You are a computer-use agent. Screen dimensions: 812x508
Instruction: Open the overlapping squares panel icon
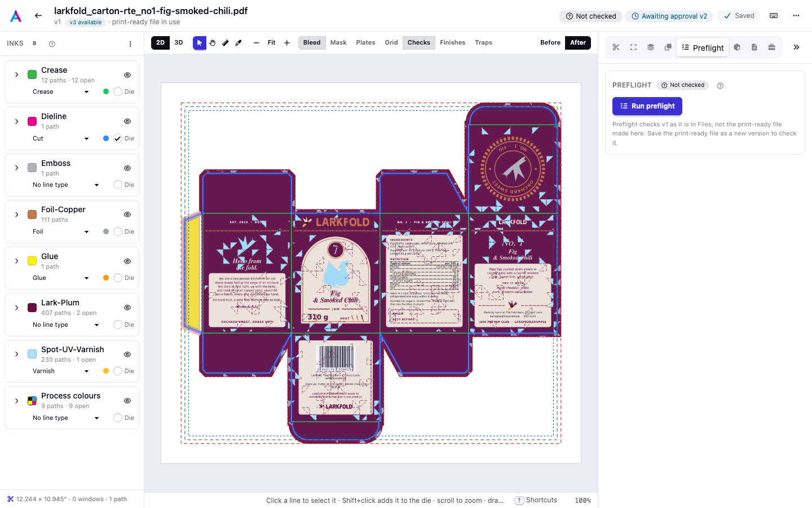tap(668, 47)
